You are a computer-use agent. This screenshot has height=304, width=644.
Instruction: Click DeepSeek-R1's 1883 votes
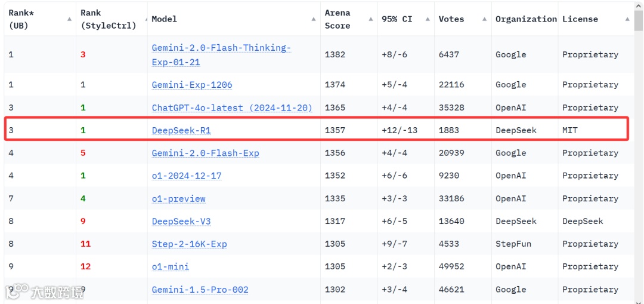tap(449, 130)
